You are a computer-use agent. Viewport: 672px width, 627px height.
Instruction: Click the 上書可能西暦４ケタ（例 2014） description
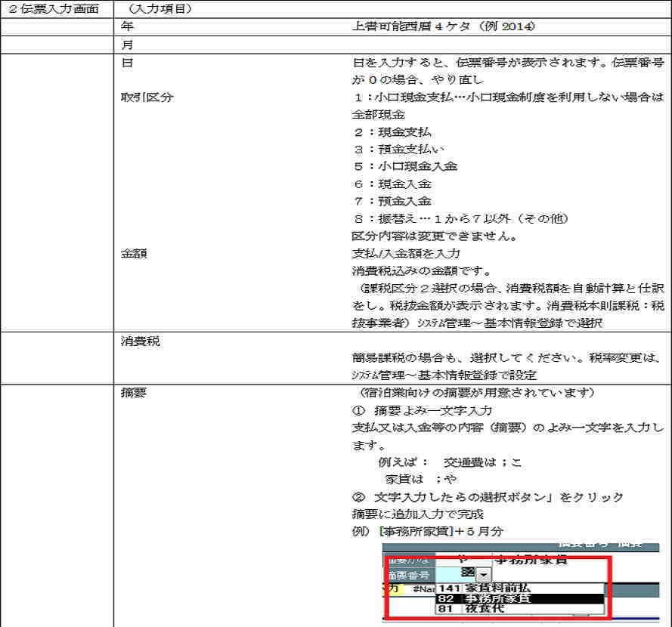pyautogui.click(x=444, y=26)
